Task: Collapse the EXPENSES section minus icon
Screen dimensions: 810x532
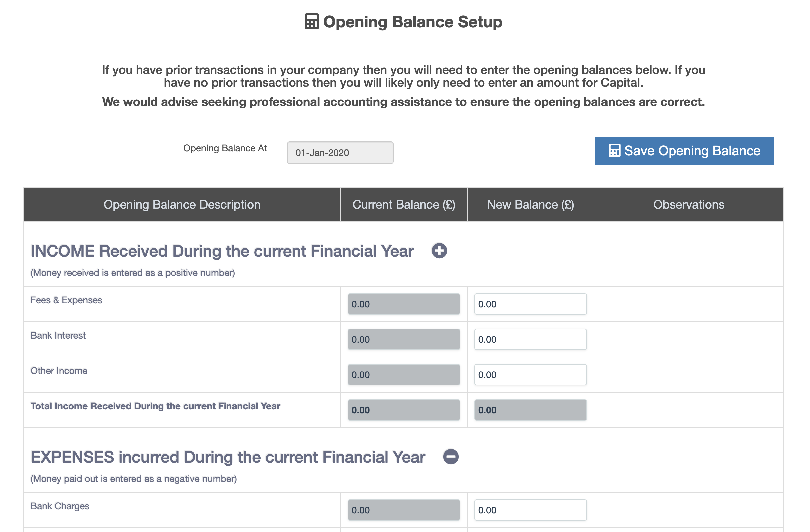Action: pyautogui.click(x=451, y=456)
